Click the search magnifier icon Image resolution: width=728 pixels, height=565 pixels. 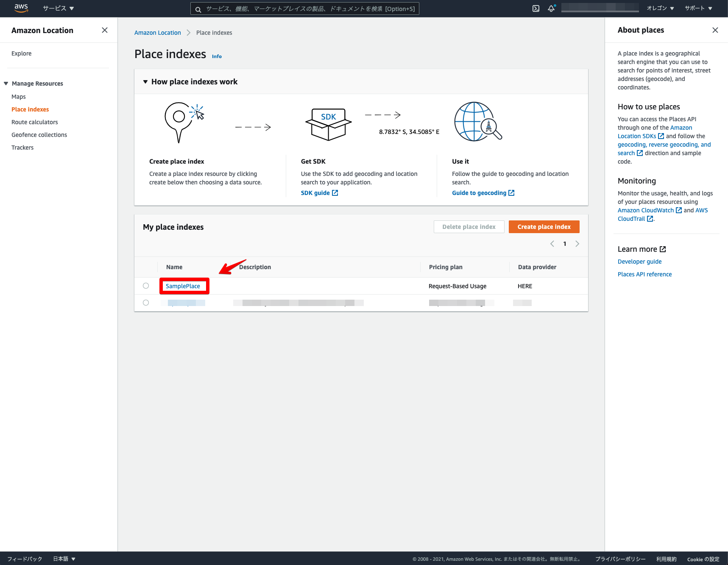click(198, 9)
